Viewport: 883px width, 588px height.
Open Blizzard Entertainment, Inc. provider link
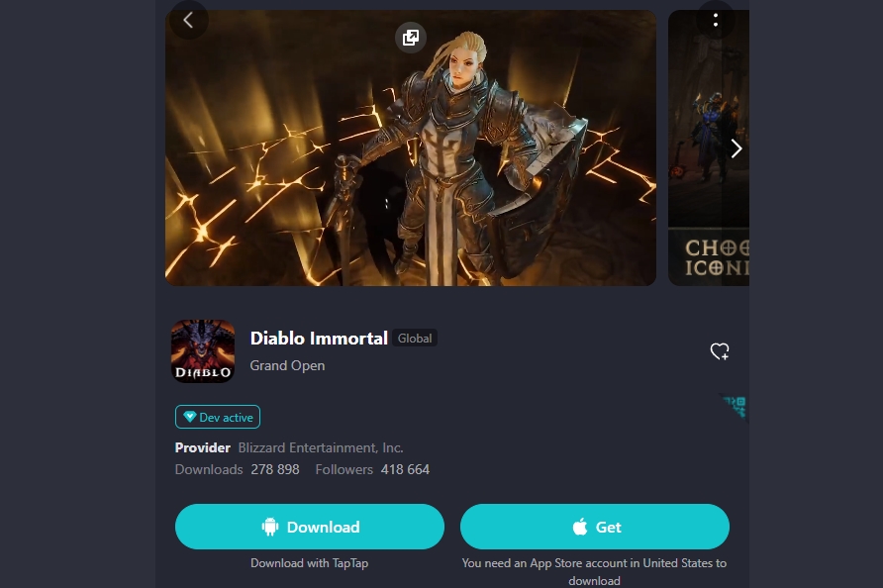pos(321,447)
